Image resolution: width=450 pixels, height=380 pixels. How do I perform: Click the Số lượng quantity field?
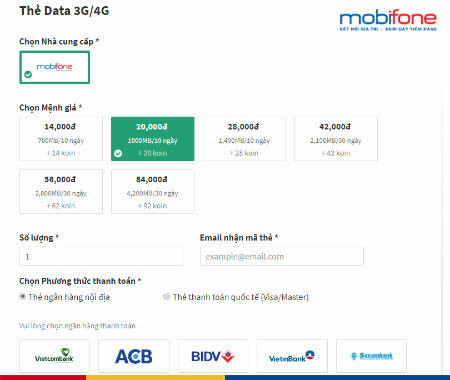(x=101, y=256)
